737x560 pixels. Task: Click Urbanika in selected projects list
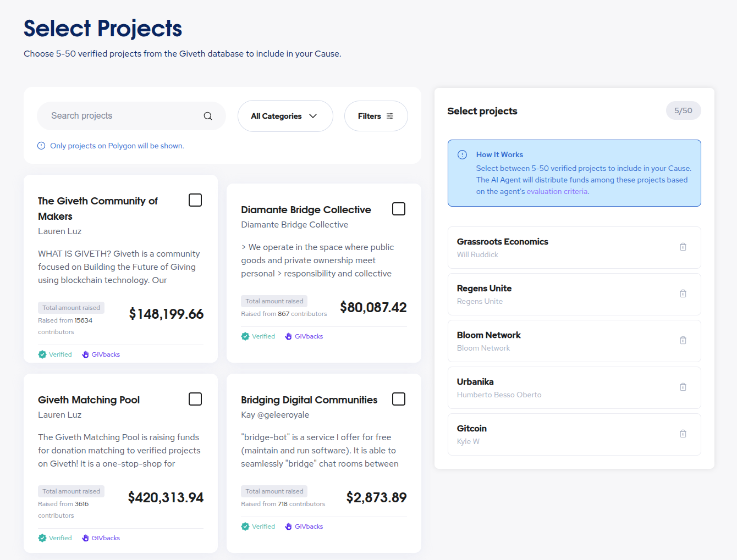click(x=475, y=382)
